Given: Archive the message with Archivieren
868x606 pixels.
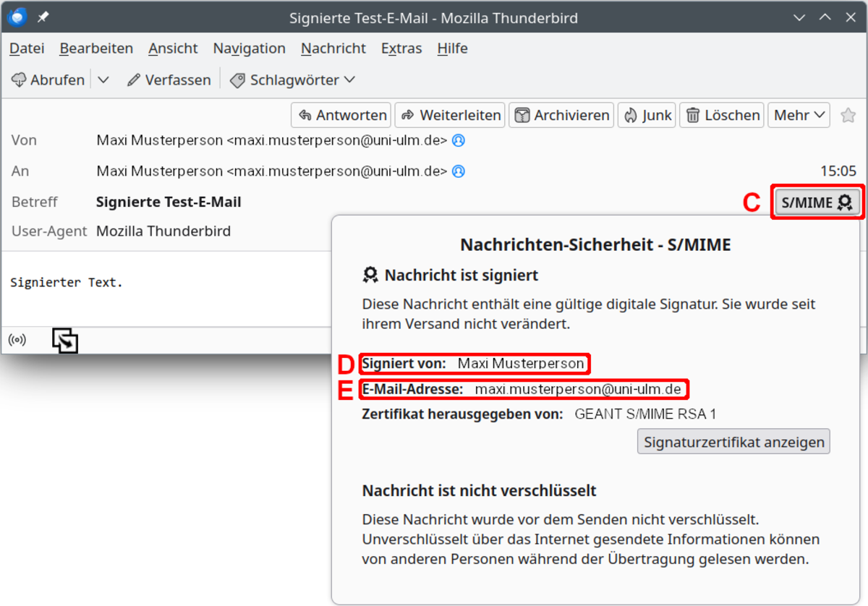Looking at the screenshot, I should 561,115.
